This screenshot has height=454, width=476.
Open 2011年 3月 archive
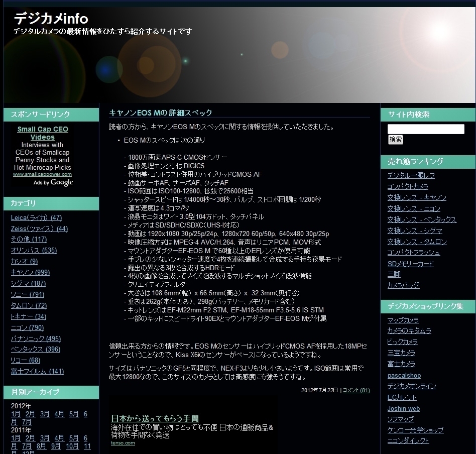tap(45, 438)
